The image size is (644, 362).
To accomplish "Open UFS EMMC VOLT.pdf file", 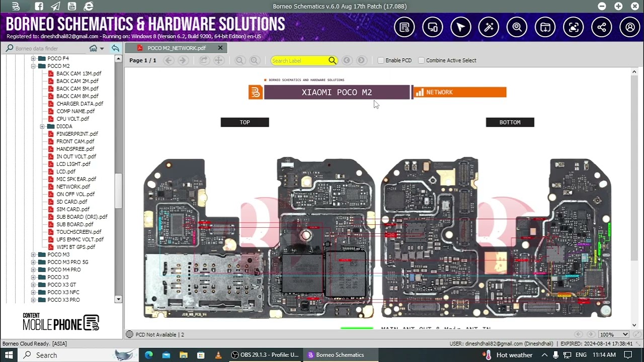I will pyautogui.click(x=80, y=239).
